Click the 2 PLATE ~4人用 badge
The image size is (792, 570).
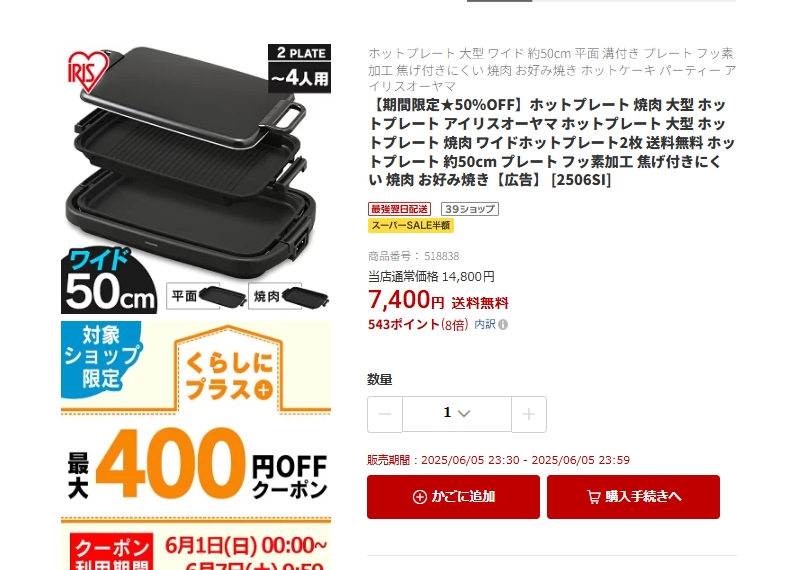[x=300, y=69]
